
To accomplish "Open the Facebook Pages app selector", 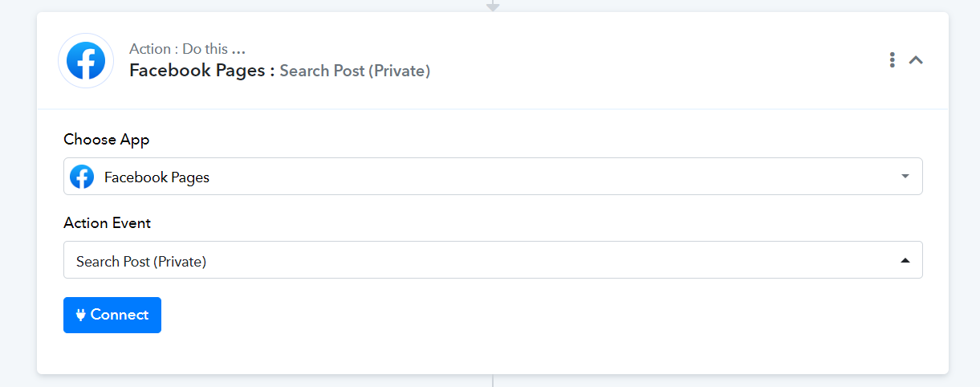I will [493, 177].
